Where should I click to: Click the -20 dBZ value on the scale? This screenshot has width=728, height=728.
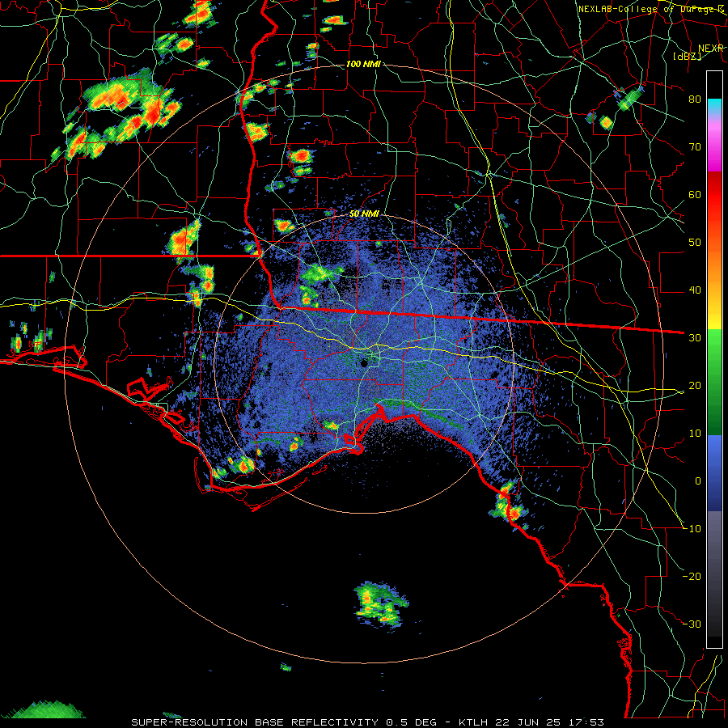(692, 577)
